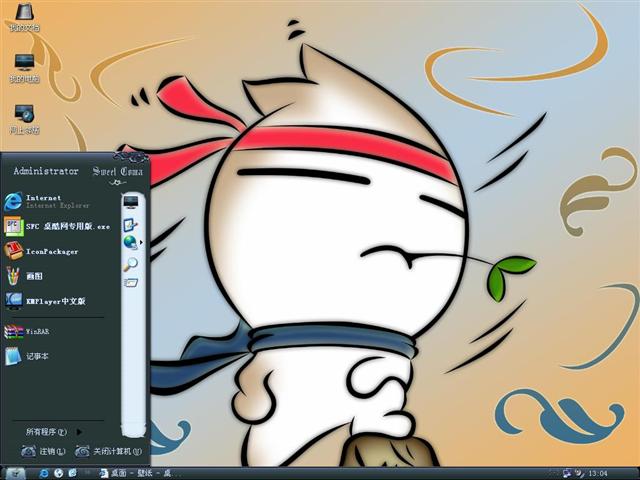Expand the submenu arrow beside network globe icon
The height and width of the screenshot is (480, 640).
click(141, 242)
